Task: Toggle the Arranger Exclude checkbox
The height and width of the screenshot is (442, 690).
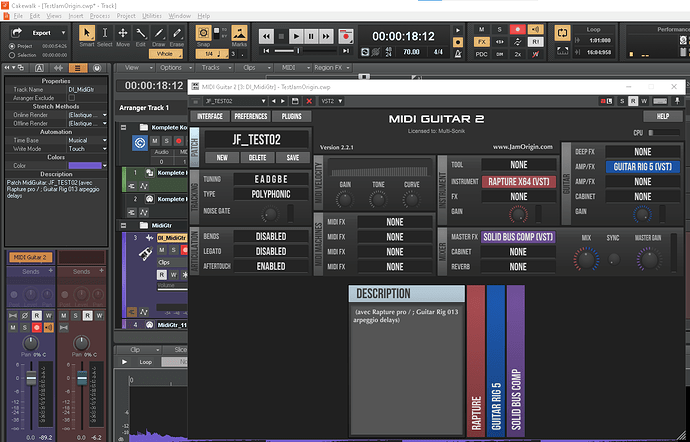Action: tap(72, 98)
